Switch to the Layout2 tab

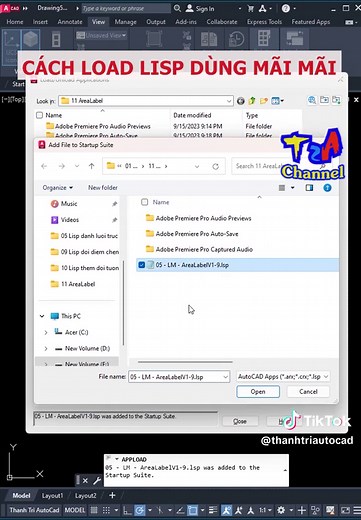click(x=86, y=496)
